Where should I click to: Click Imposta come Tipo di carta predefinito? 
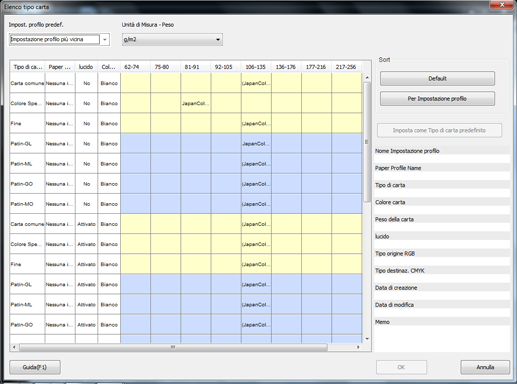(439, 130)
